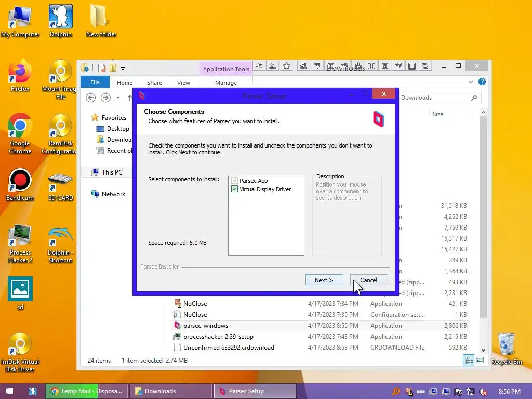Click the Properties quick access icon

click(101, 68)
